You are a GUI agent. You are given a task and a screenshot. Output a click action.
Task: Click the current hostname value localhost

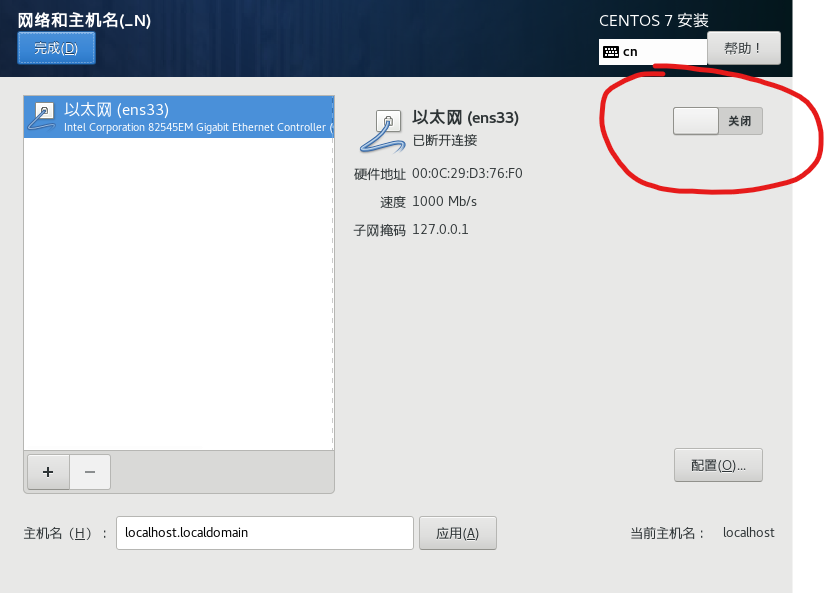click(749, 533)
